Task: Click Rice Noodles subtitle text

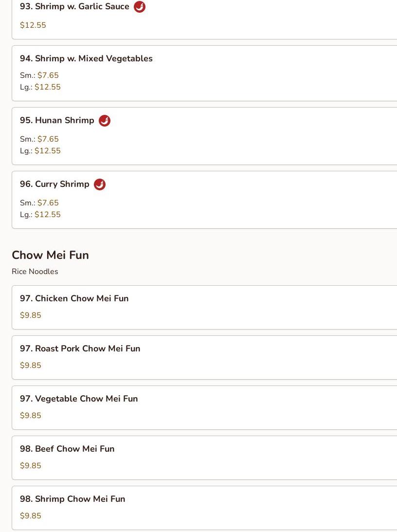Action: coord(35,272)
